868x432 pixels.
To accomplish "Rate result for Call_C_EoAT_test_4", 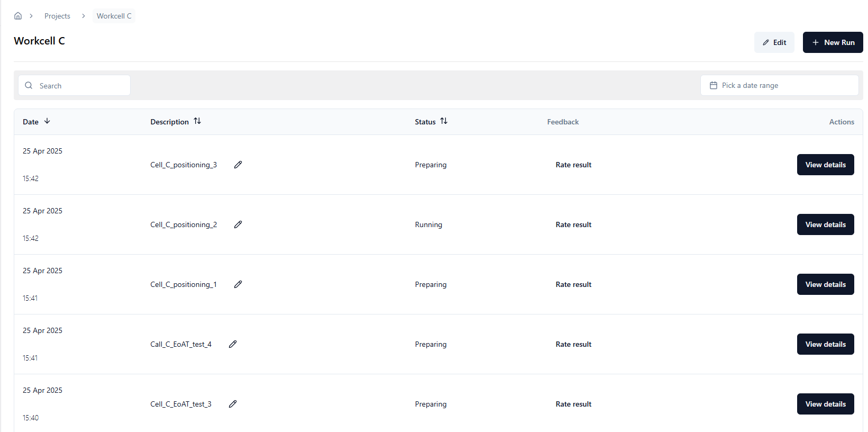I will click(573, 344).
